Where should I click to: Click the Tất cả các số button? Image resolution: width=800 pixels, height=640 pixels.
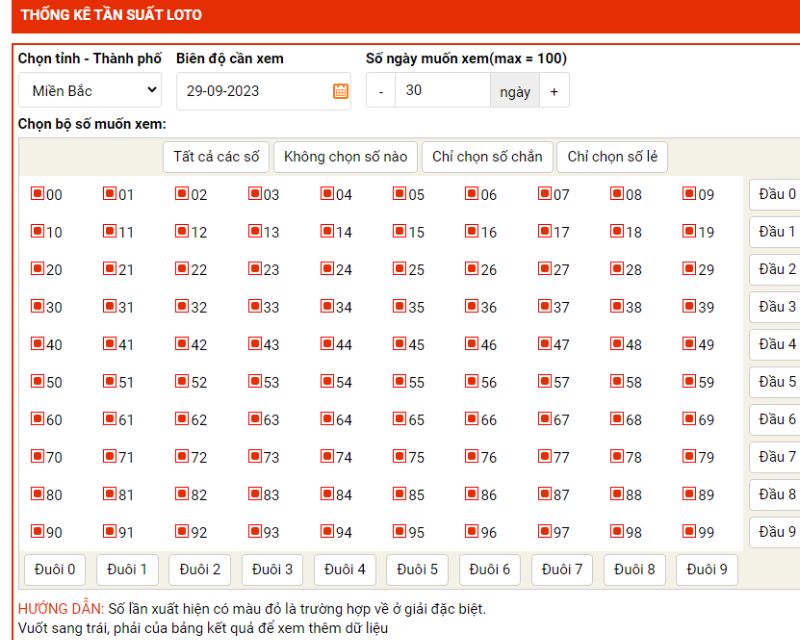click(216, 157)
